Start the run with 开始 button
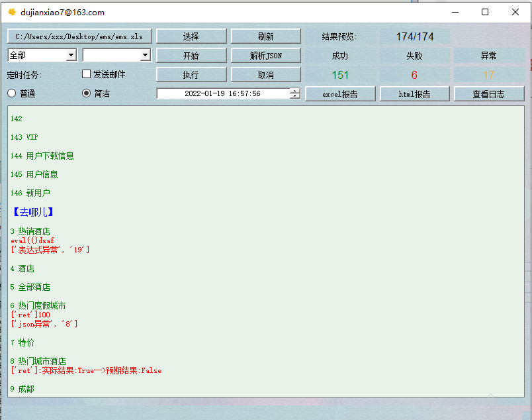The height and width of the screenshot is (420, 532). pyautogui.click(x=191, y=56)
